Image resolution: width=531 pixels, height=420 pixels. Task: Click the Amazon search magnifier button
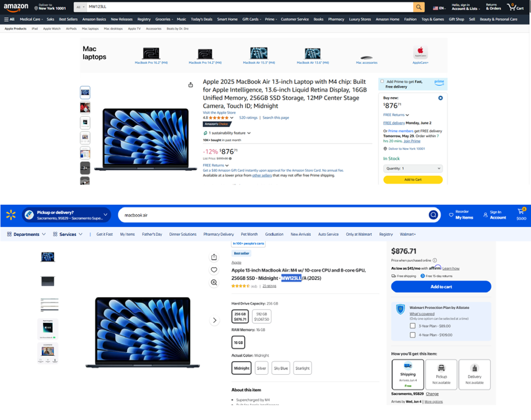[x=419, y=7]
